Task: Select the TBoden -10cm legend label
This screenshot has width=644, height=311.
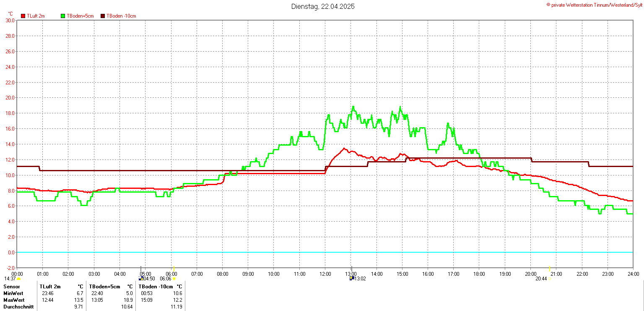Action: pos(121,16)
